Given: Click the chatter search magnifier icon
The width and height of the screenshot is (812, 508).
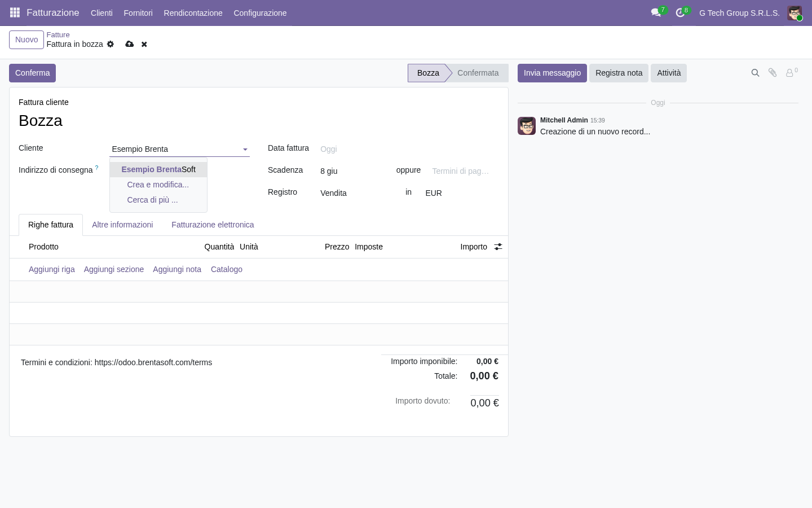Looking at the screenshot, I should [x=755, y=73].
